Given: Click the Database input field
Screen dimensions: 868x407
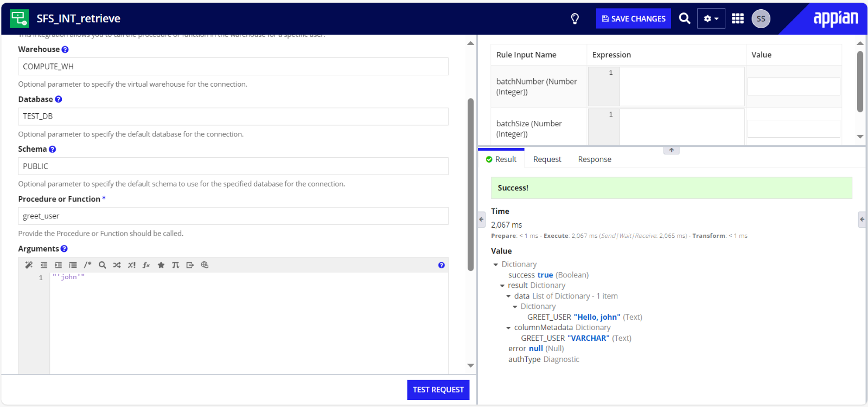Looking at the screenshot, I should pyautogui.click(x=233, y=117).
